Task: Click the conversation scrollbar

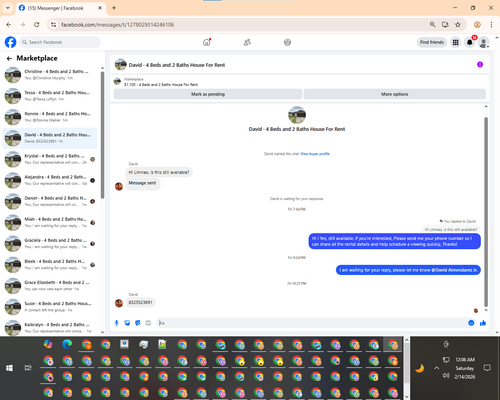Action: [x=486, y=212]
